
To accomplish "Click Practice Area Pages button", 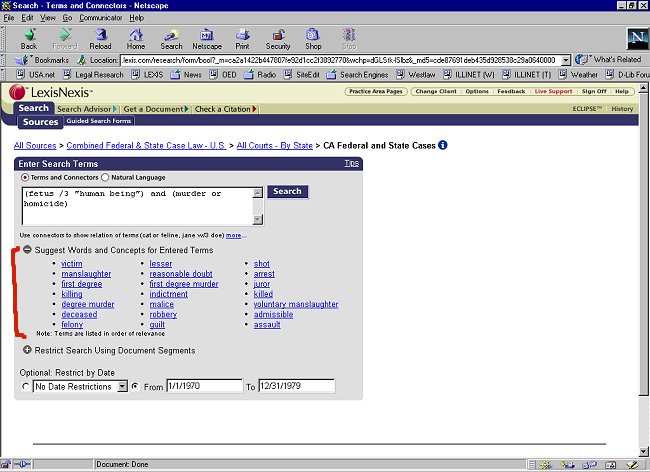I will click(376, 91).
